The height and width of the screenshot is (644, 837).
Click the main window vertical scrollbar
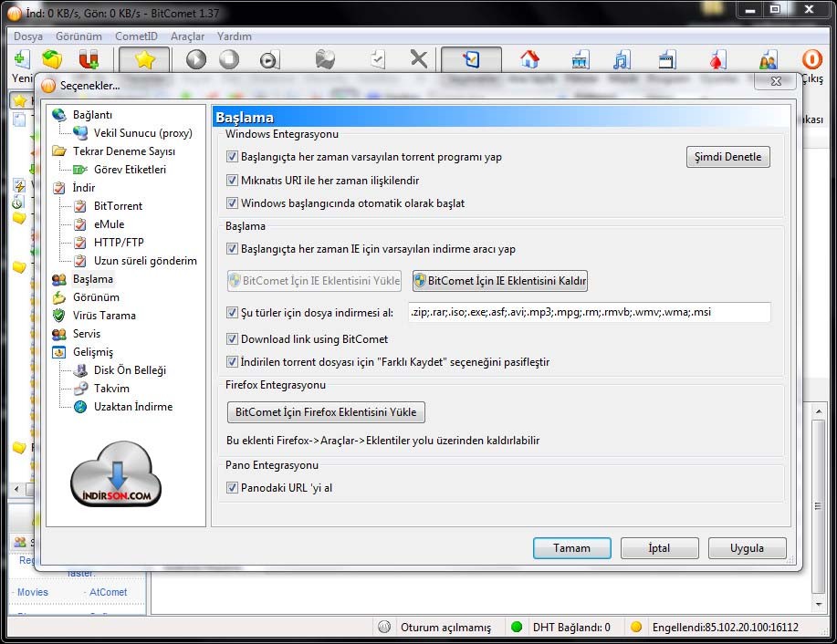pyautogui.click(x=819, y=507)
